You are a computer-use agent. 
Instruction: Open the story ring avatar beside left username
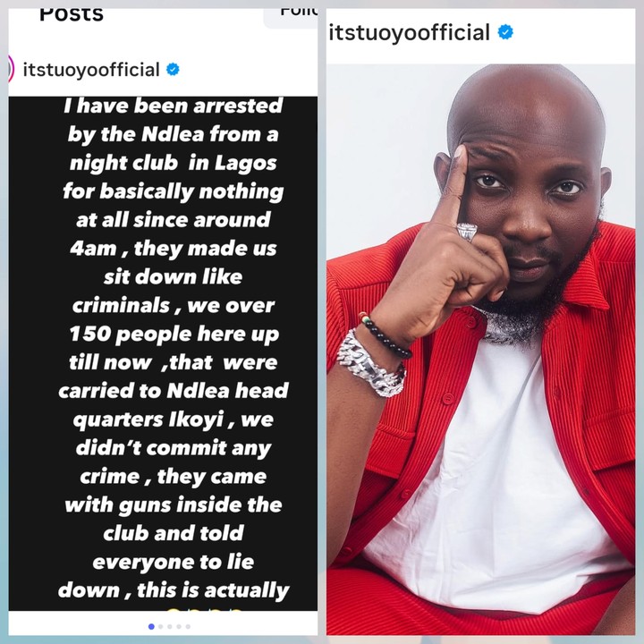tap(11, 69)
